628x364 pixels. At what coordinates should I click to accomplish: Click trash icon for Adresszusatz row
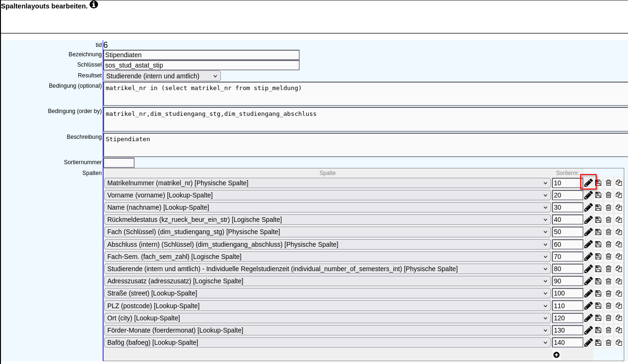608,281
